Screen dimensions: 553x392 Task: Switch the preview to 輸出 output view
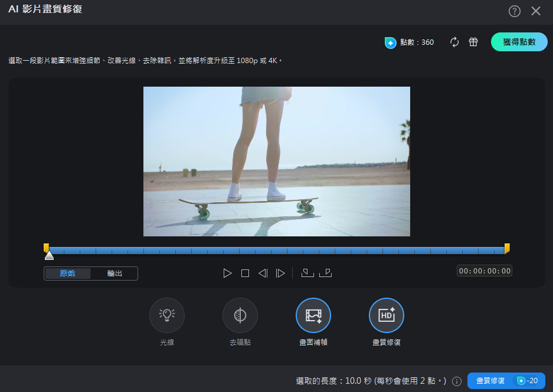pyautogui.click(x=116, y=273)
